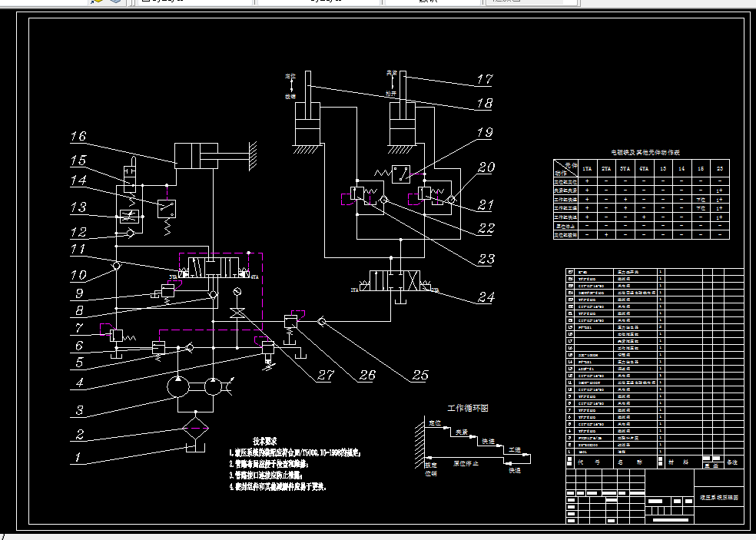Viewport: 756px width, 540px height.
Task: Select the 3TA column header in action table
Action: point(625,169)
